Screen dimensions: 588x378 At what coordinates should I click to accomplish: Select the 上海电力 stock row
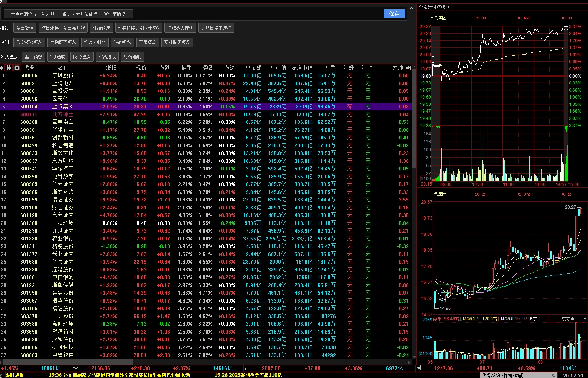click(x=206, y=83)
